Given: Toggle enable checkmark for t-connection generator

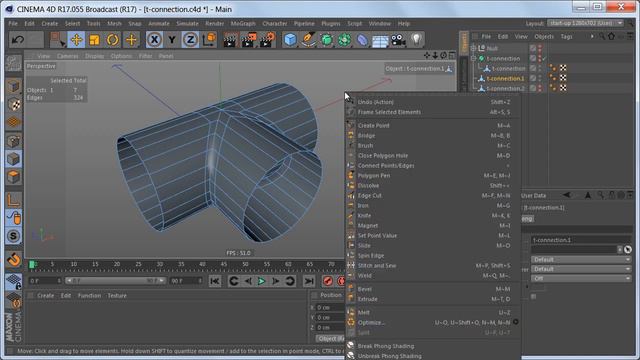Looking at the screenshot, I should coord(544,58).
